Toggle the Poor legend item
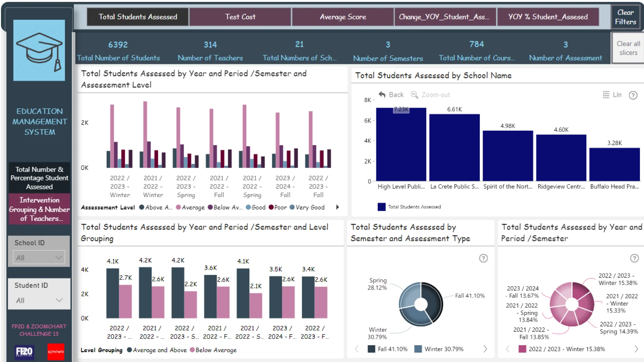Image resolution: width=644 pixels, height=362 pixels. click(x=278, y=207)
